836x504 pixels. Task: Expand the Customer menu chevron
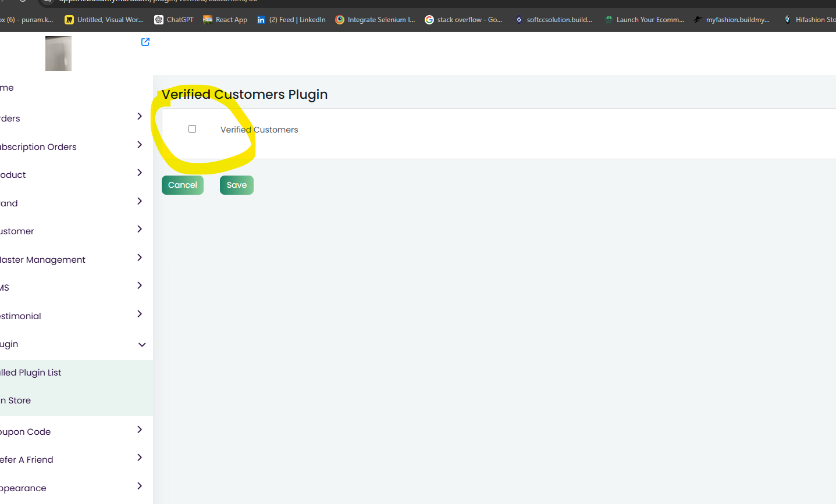[x=140, y=229]
